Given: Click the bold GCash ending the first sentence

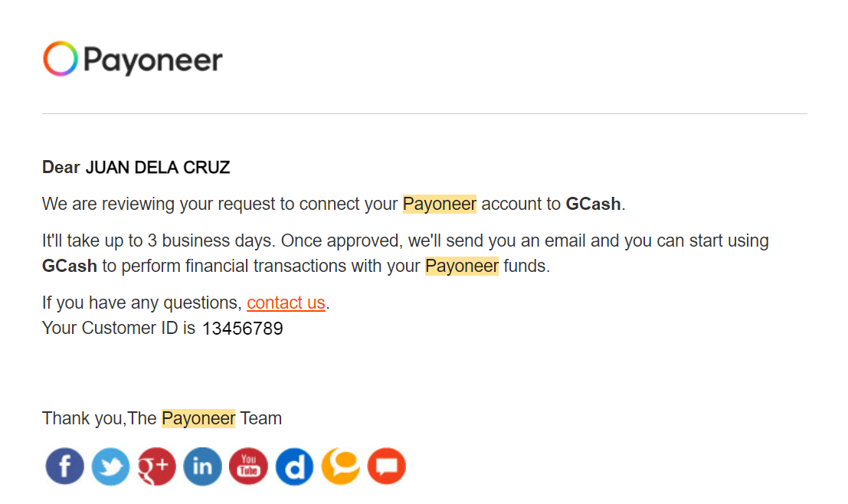Looking at the screenshot, I should tap(593, 204).
